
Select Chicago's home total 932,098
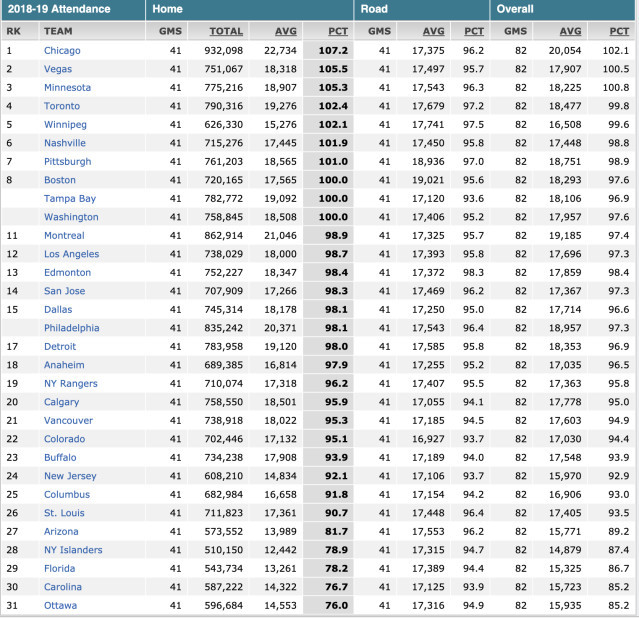point(224,51)
